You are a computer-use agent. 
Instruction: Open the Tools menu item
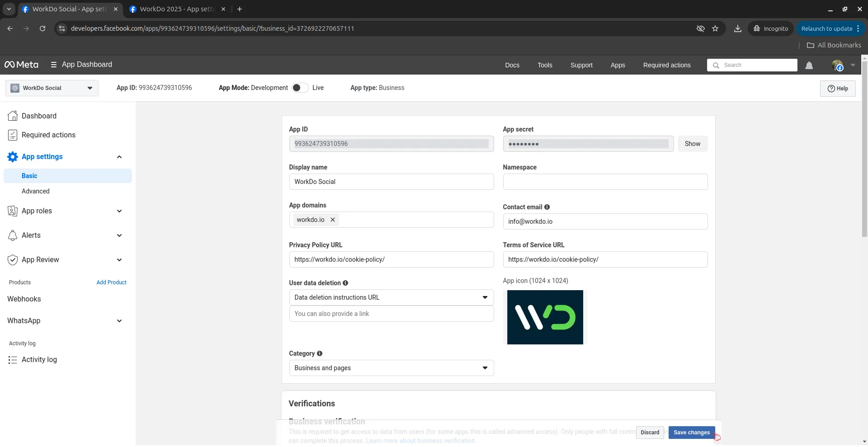click(x=545, y=65)
